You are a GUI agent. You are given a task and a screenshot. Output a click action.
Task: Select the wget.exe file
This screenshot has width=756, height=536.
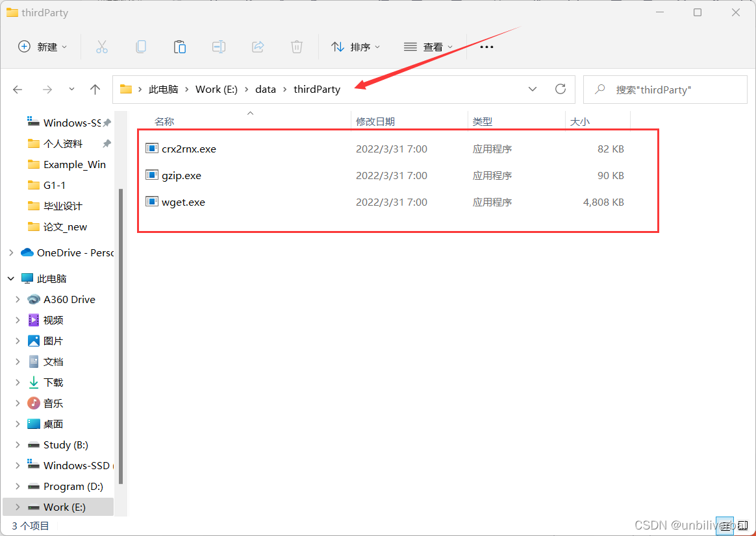click(183, 202)
